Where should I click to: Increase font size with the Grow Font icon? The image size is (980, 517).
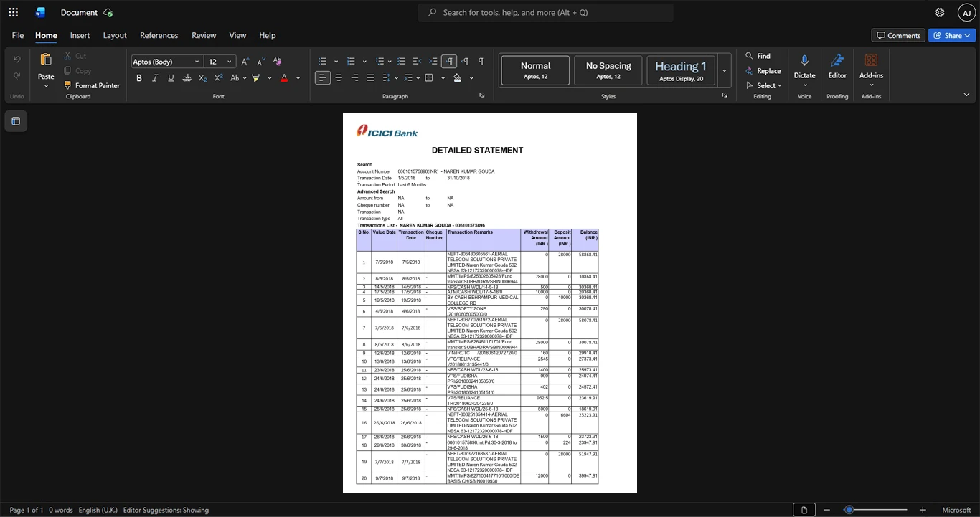(245, 62)
